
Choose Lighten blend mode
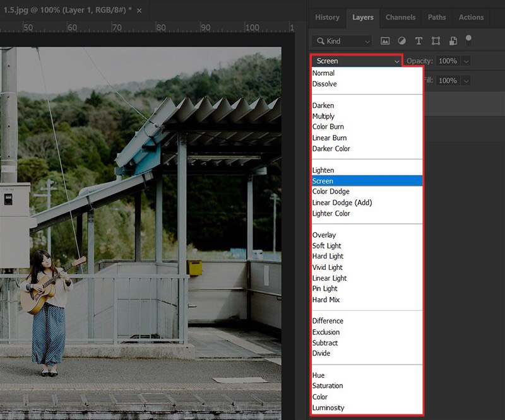[367, 170]
